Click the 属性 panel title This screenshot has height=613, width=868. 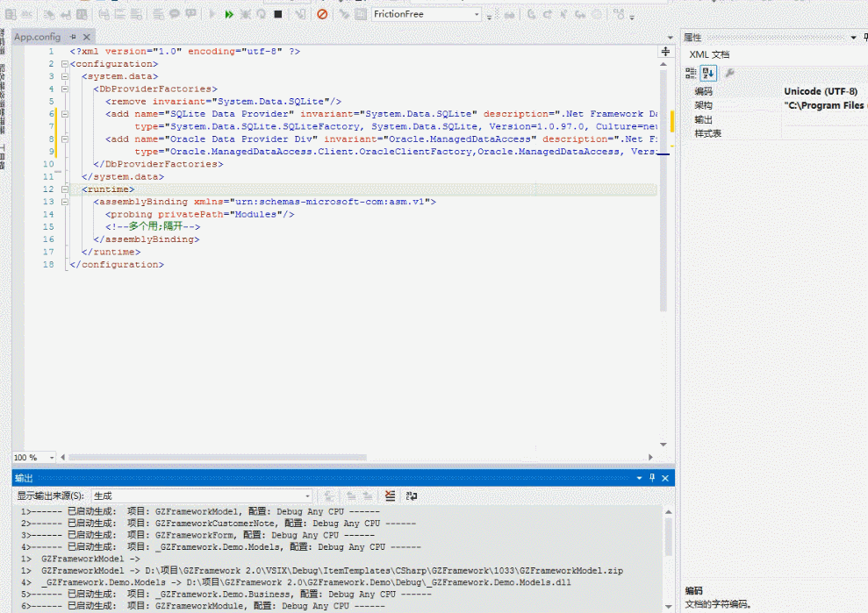click(x=692, y=38)
